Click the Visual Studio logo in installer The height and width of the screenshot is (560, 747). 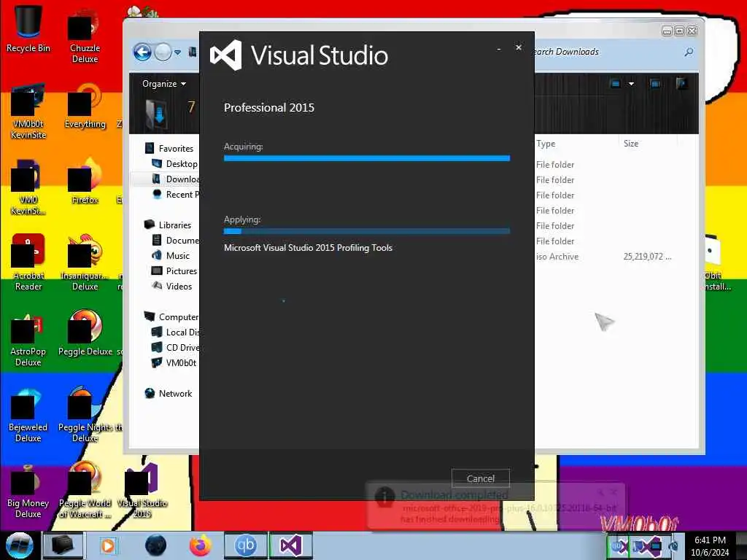226,55
